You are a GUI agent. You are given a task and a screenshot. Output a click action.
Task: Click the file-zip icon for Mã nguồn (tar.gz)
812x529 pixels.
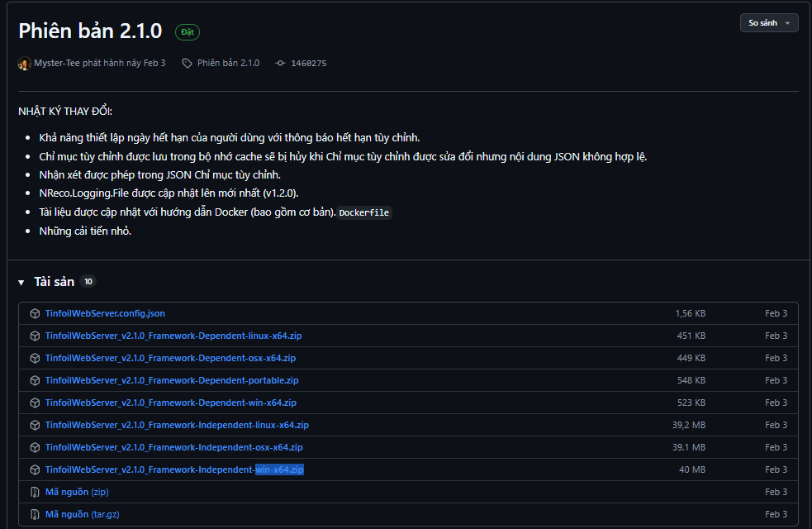[x=35, y=515]
